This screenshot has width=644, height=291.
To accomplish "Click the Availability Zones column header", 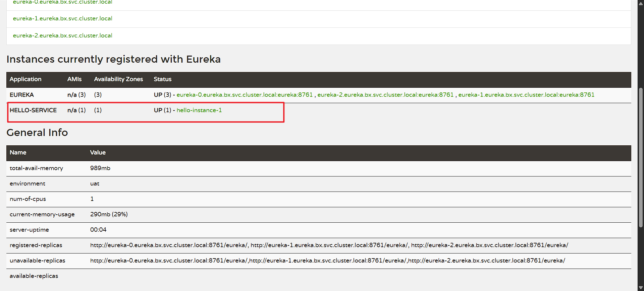I will pos(118,79).
